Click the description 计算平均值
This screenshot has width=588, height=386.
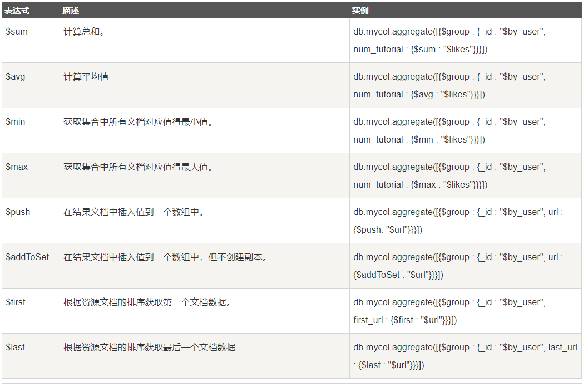tap(86, 77)
